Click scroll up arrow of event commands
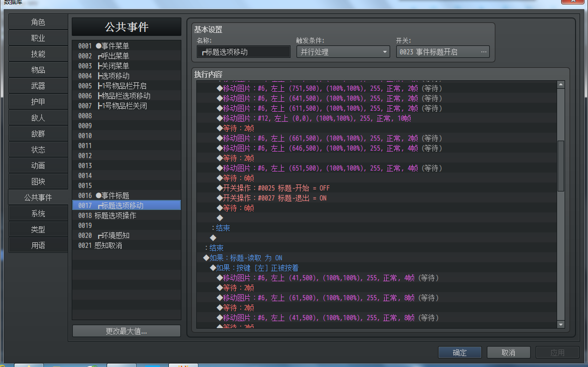Viewport: 588px width, 367px height. (x=561, y=84)
